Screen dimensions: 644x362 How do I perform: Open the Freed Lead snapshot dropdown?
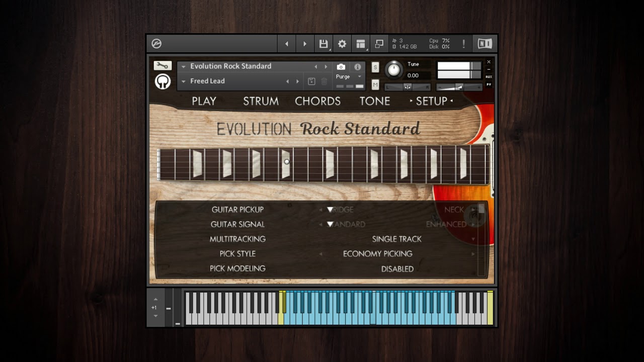coord(184,81)
